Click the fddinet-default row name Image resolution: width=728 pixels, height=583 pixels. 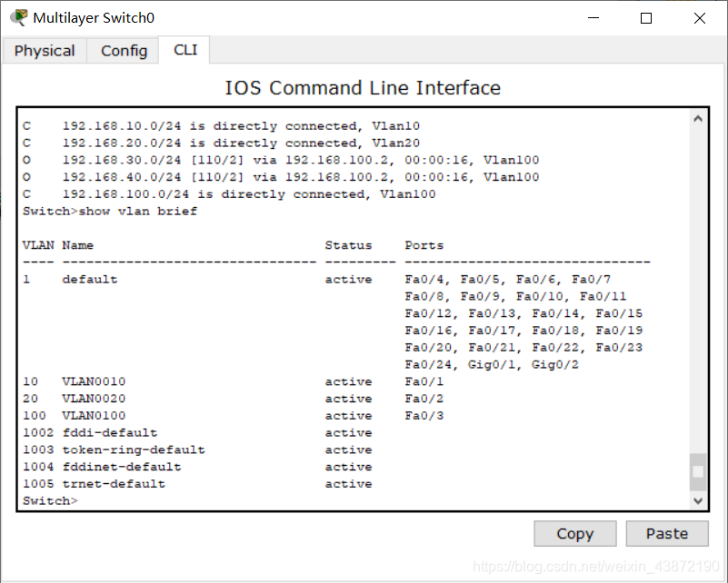click(x=122, y=467)
